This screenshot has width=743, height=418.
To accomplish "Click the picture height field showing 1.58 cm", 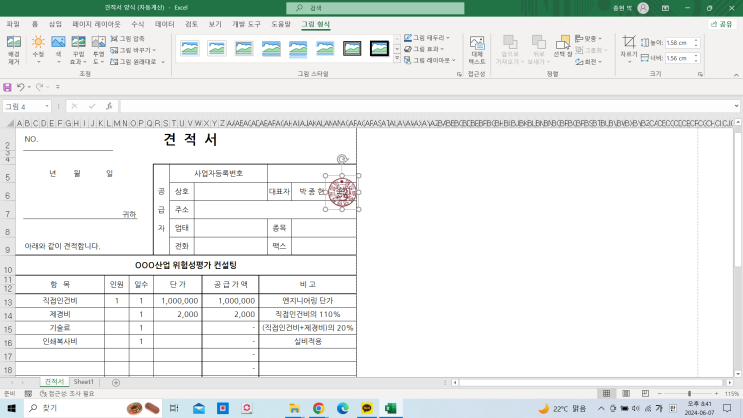I will 679,43.
